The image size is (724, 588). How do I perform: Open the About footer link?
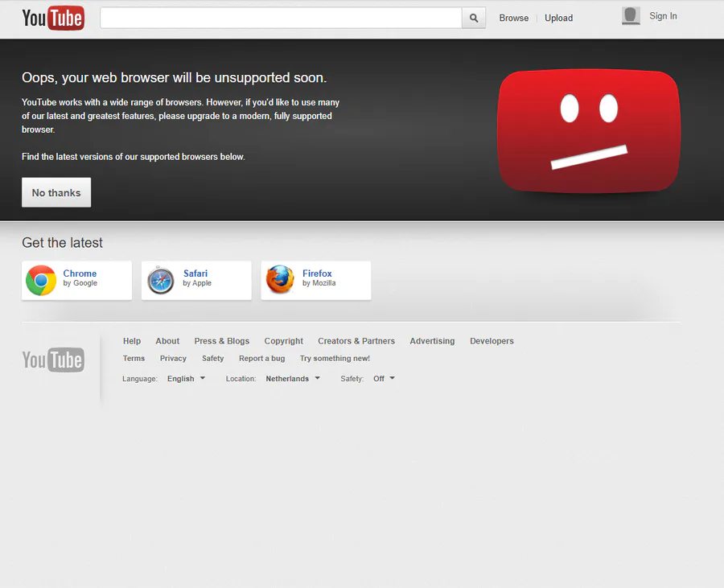pyautogui.click(x=167, y=341)
